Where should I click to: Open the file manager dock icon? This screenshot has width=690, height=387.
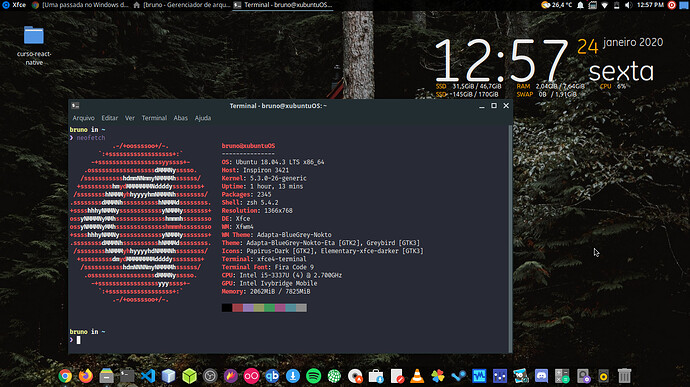[106, 376]
